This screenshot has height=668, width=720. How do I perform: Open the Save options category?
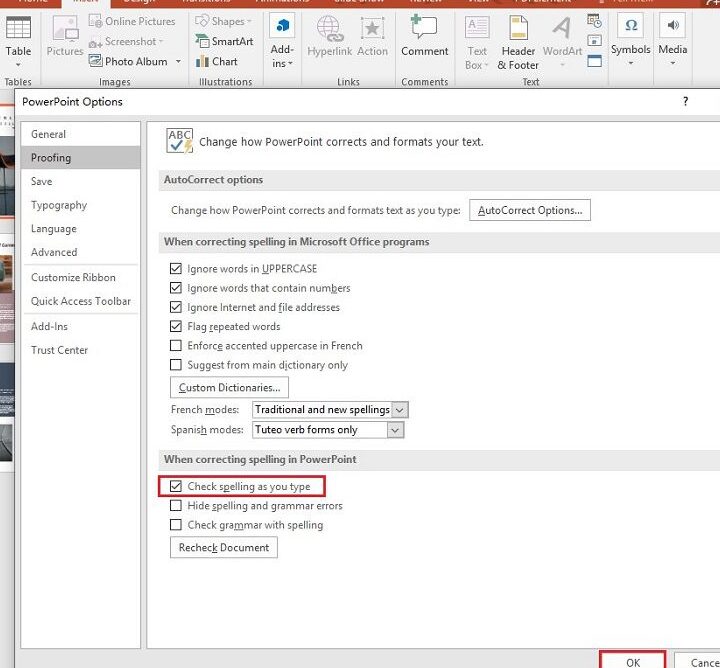[x=80, y=181]
